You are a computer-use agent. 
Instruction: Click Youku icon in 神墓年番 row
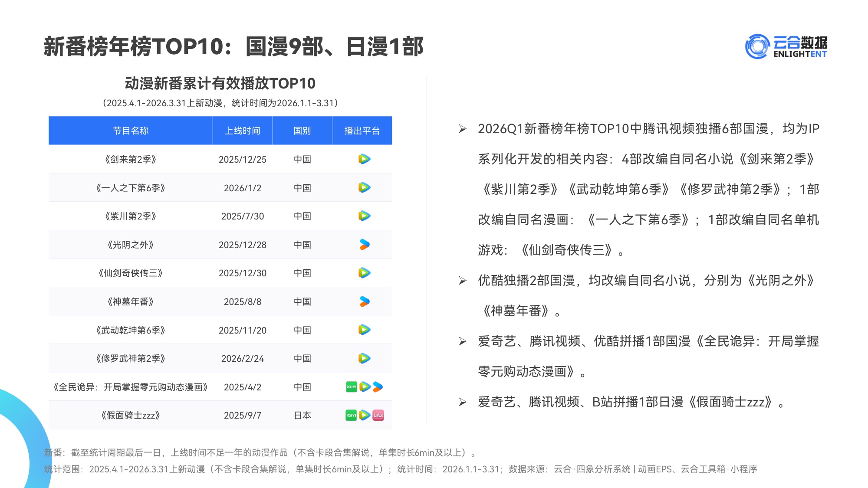point(365,301)
